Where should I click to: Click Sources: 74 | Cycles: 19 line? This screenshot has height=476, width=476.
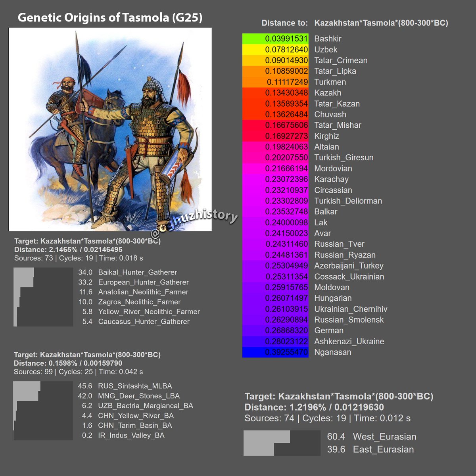328,418
